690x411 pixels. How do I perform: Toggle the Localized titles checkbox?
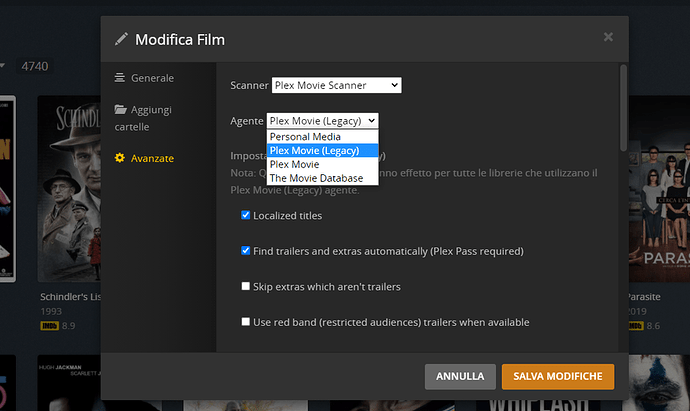click(x=246, y=215)
